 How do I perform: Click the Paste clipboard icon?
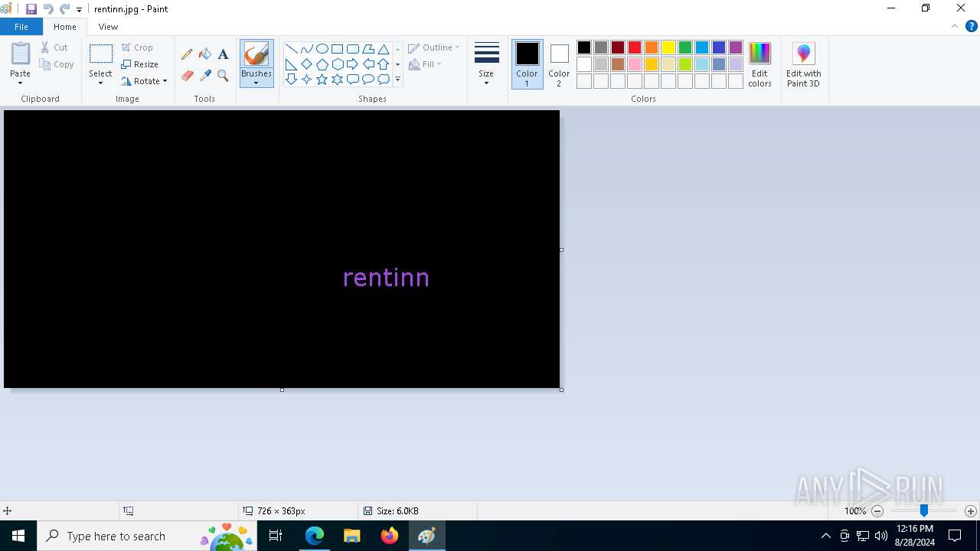(x=21, y=54)
